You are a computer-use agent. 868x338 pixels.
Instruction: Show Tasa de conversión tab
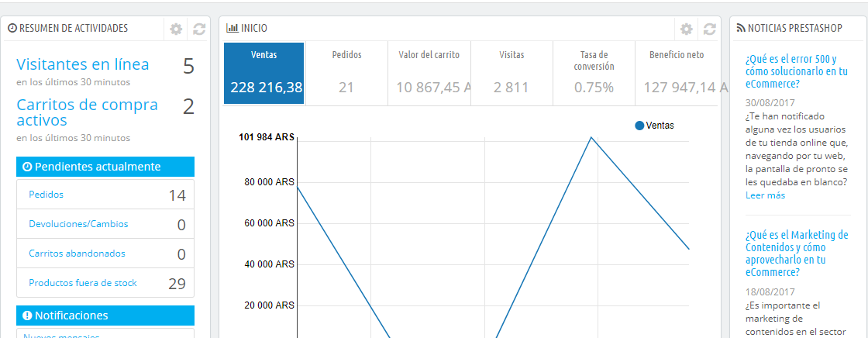[x=594, y=73]
